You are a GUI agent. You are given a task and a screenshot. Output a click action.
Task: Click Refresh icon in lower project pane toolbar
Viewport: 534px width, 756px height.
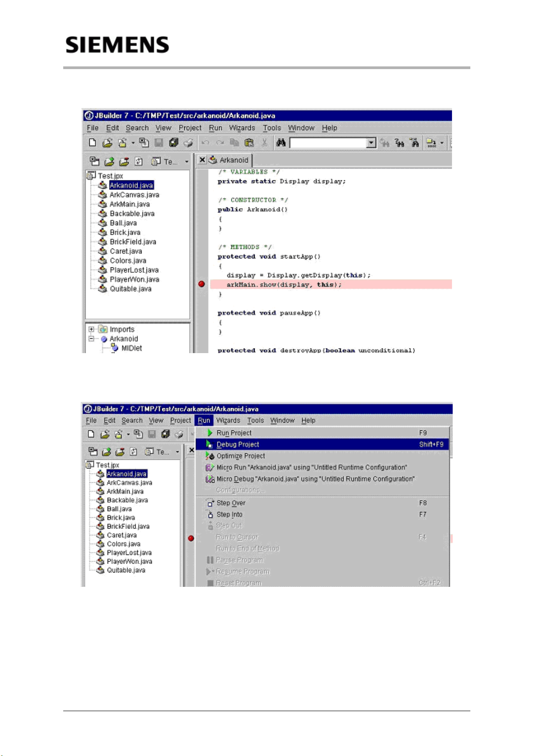(x=134, y=451)
